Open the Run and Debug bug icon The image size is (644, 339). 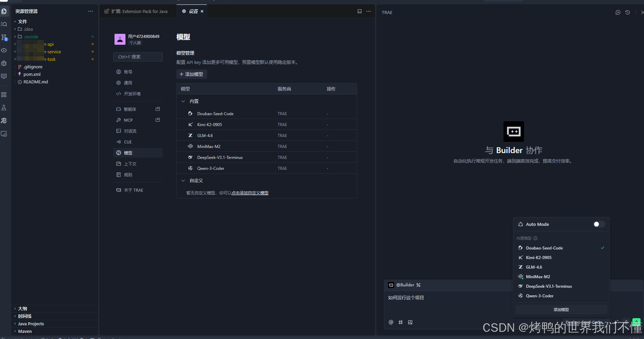pos(4,63)
